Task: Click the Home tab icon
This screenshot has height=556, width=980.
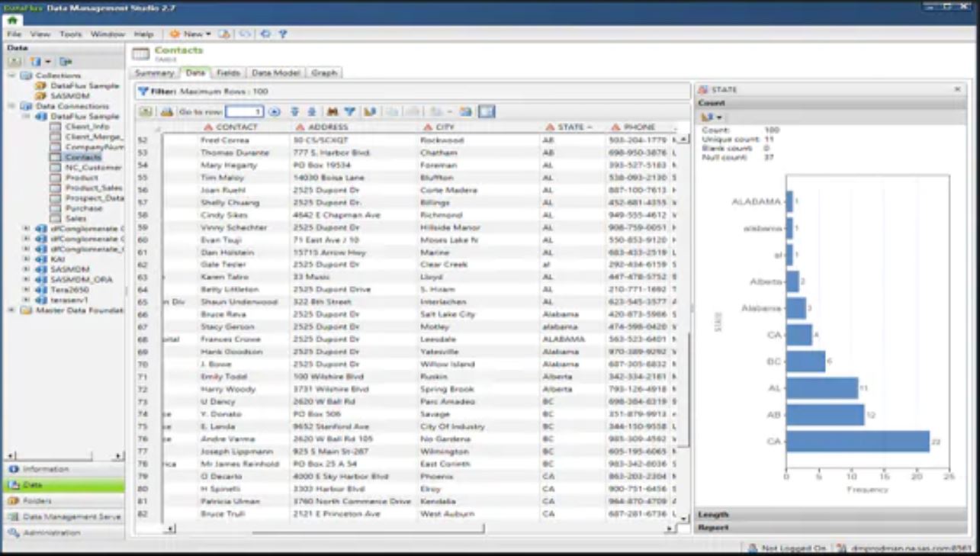Action: 11,21
